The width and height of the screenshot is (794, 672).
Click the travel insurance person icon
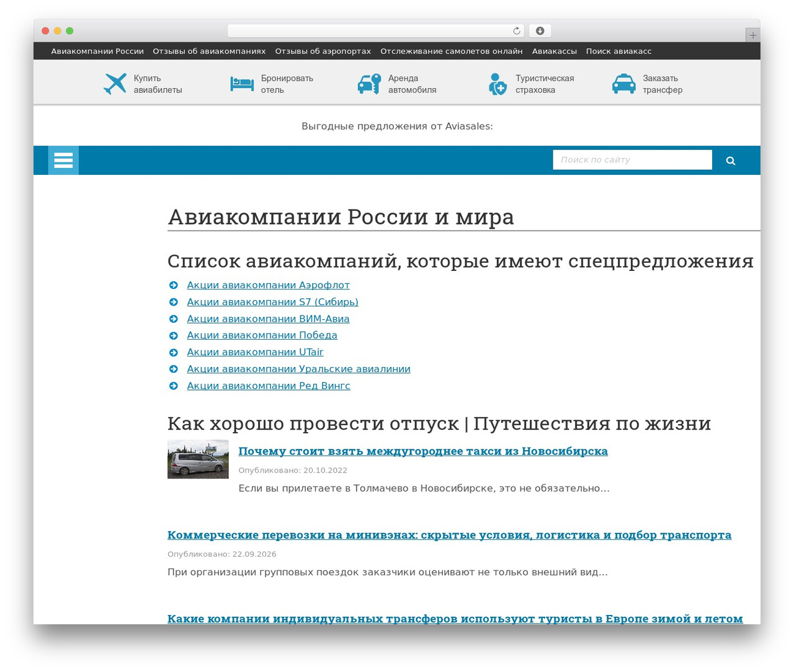point(497,84)
